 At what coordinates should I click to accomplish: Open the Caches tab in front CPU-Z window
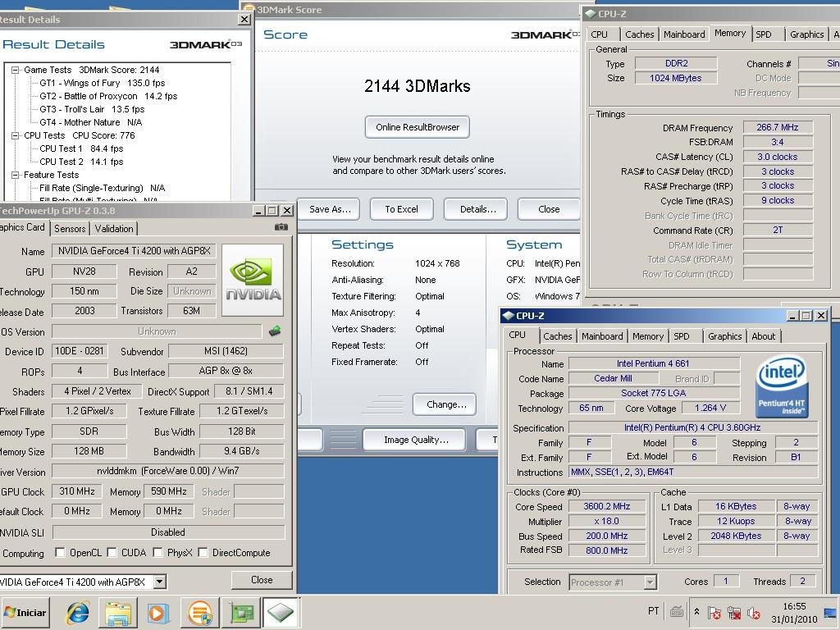(557, 336)
